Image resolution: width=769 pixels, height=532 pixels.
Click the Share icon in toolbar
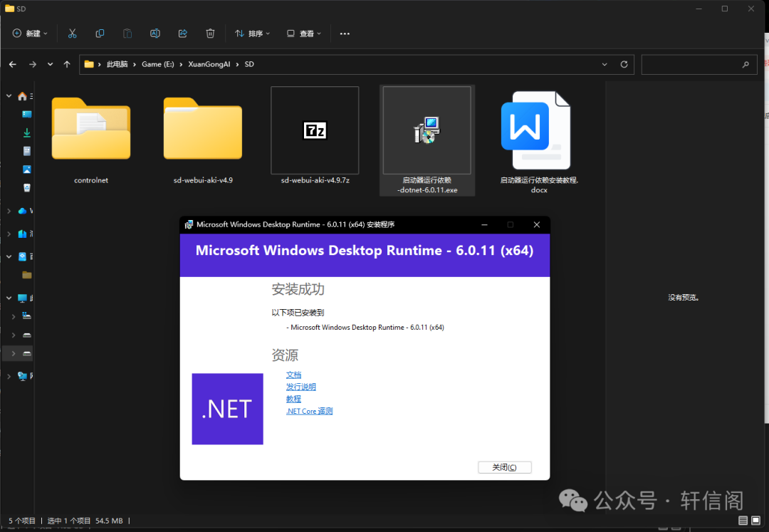point(182,33)
